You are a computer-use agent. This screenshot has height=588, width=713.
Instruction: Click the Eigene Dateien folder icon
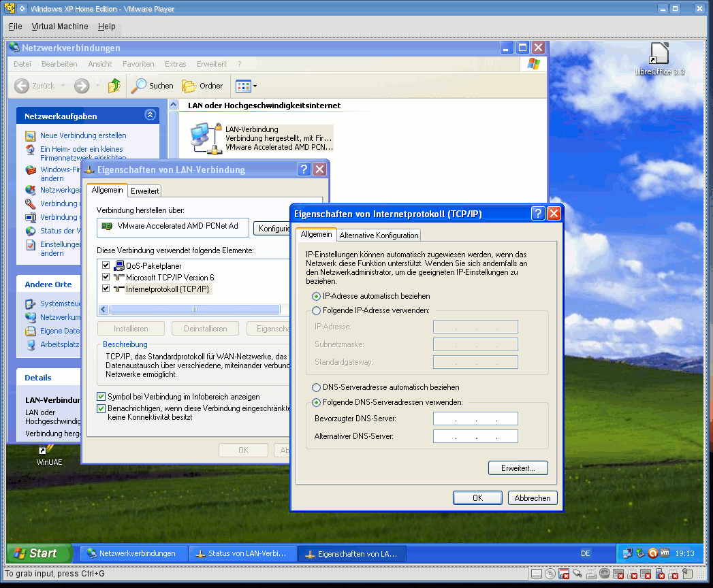point(31,331)
